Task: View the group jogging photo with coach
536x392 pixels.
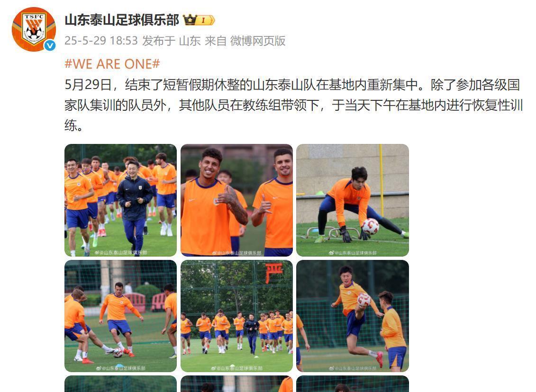Action: tap(121, 200)
